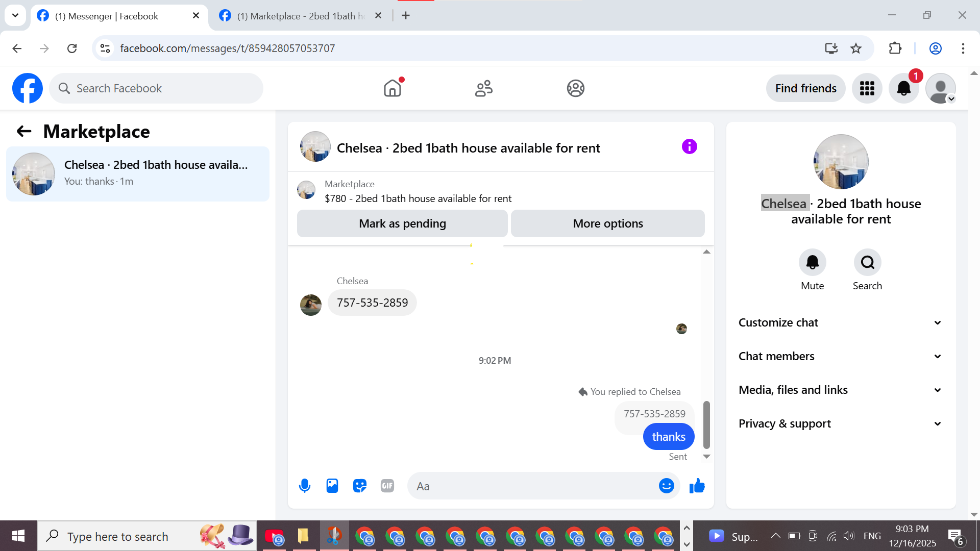980x551 pixels.
Task: Click the Facebook logo icon
Action: [x=28, y=88]
